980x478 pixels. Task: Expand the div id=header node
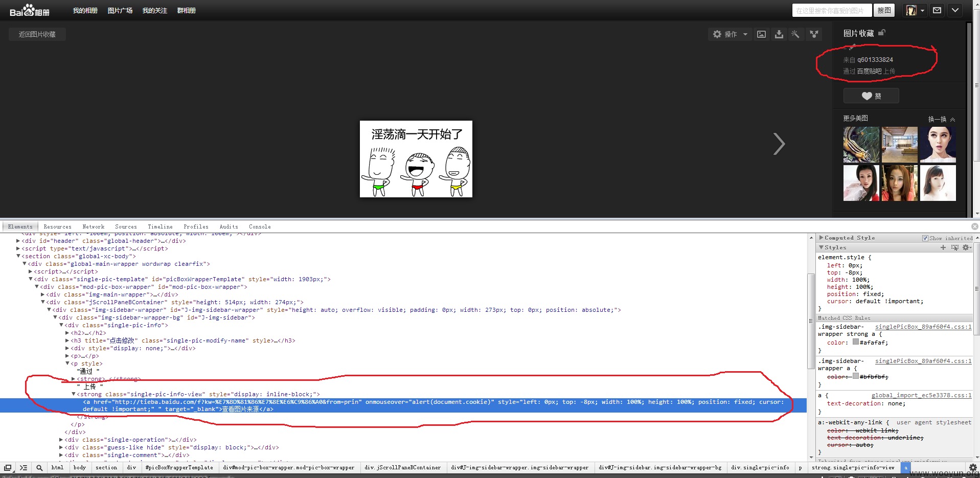pyautogui.click(x=18, y=241)
